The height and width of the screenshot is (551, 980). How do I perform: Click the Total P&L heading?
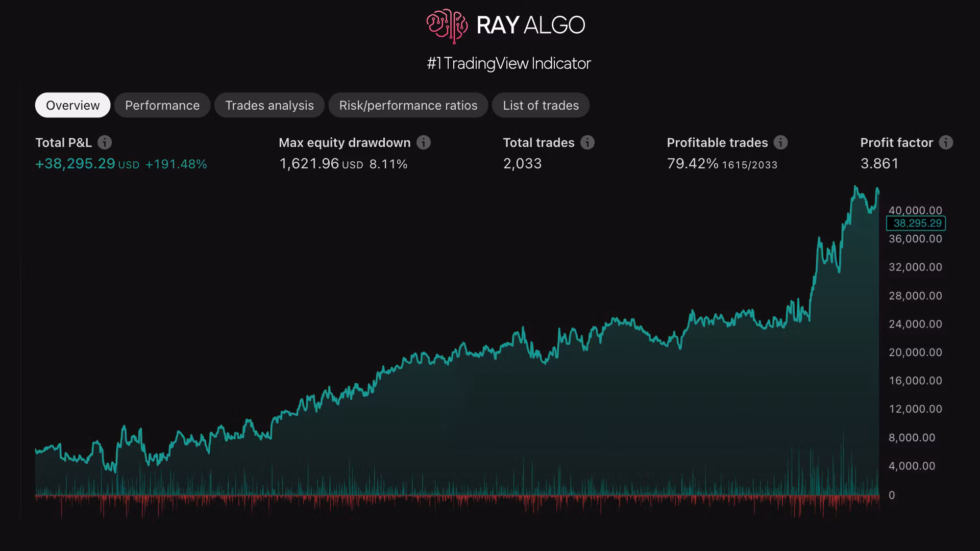(x=63, y=143)
